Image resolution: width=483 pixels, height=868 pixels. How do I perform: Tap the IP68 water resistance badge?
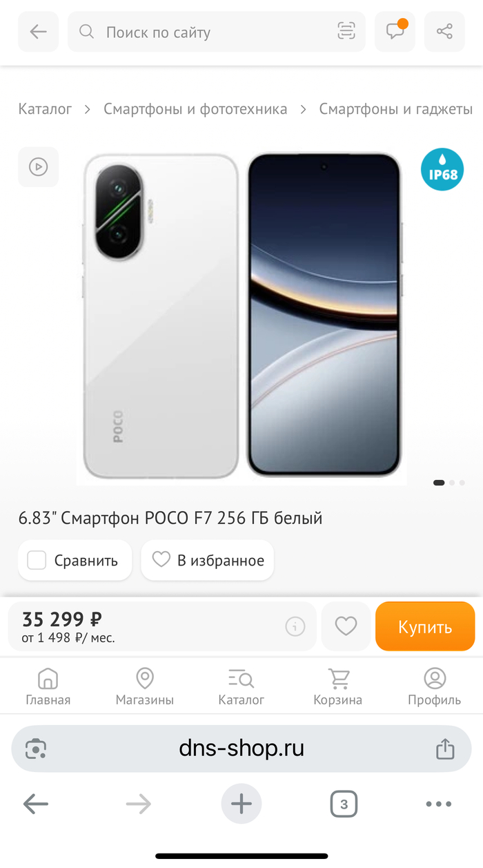[442, 169]
